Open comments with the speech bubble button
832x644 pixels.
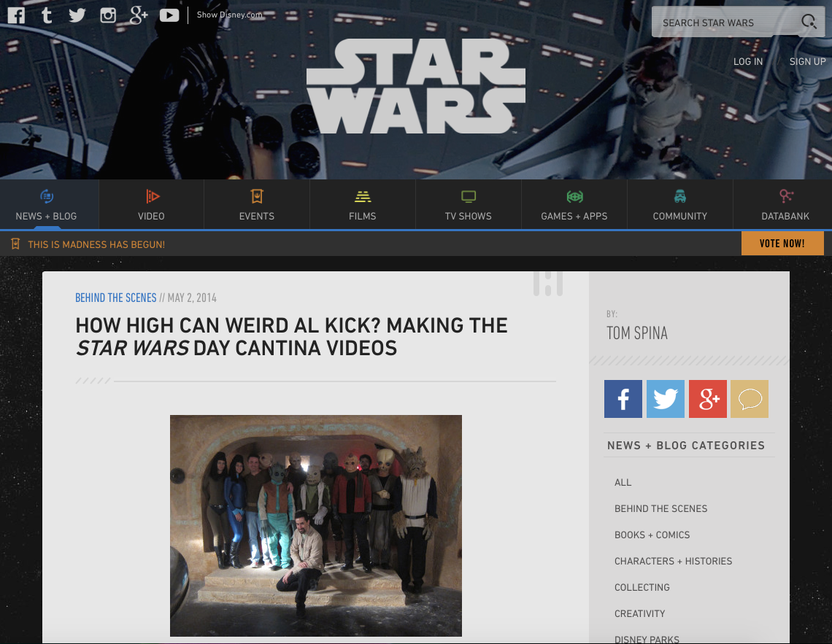(x=750, y=399)
